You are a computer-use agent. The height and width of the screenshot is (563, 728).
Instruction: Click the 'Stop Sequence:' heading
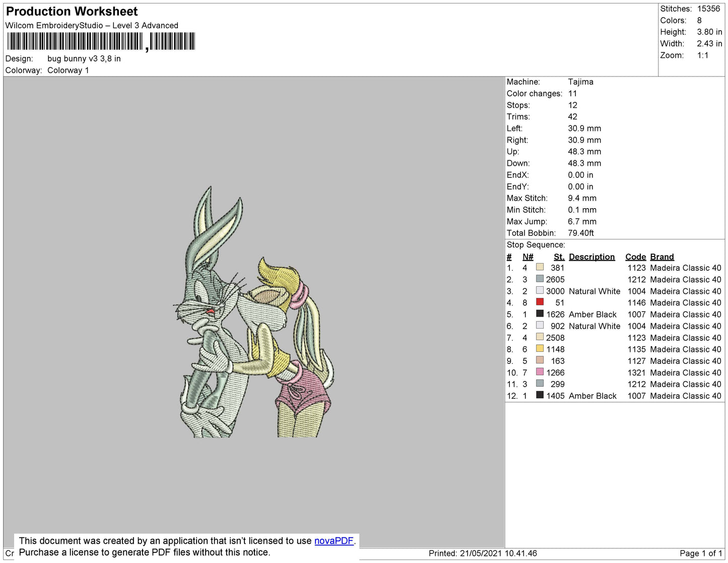[x=536, y=244]
